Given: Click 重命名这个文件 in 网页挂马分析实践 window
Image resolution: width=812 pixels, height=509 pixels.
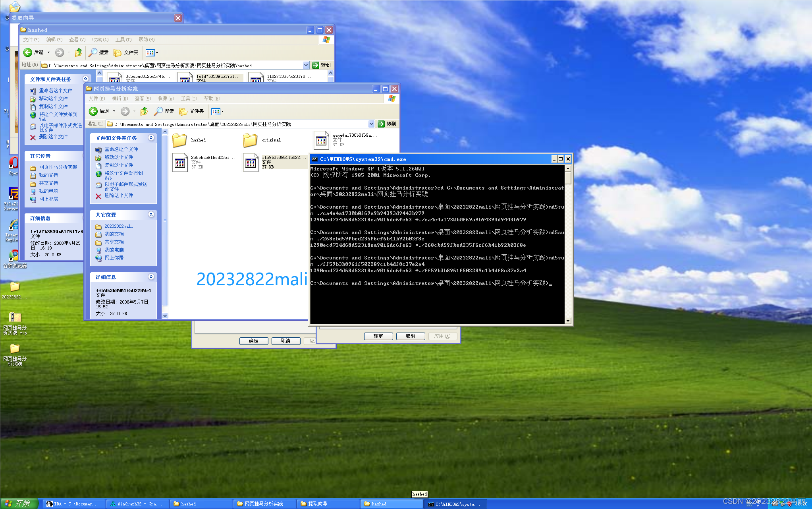Looking at the screenshot, I should (x=121, y=149).
